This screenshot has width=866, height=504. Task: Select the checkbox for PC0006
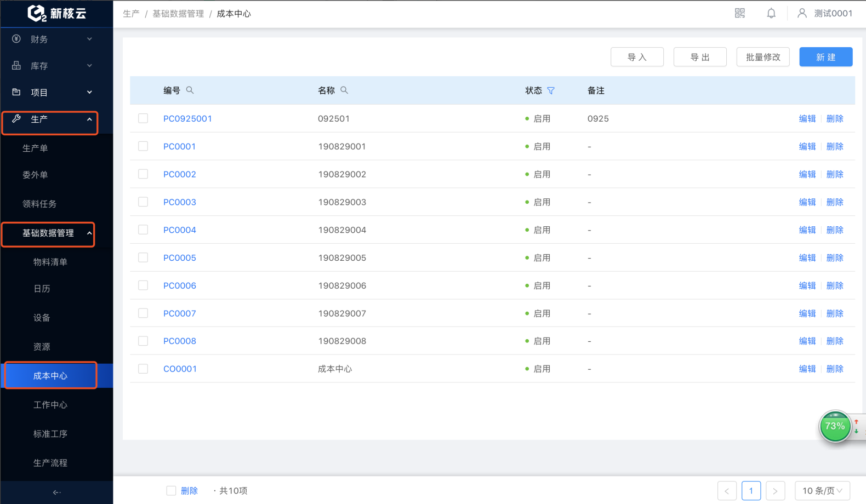pyautogui.click(x=143, y=285)
